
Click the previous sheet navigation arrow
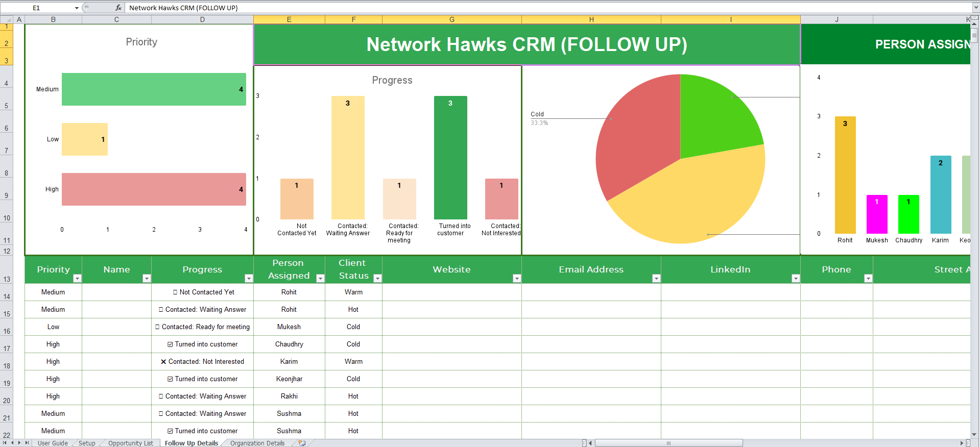pyautogui.click(x=12, y=443)
